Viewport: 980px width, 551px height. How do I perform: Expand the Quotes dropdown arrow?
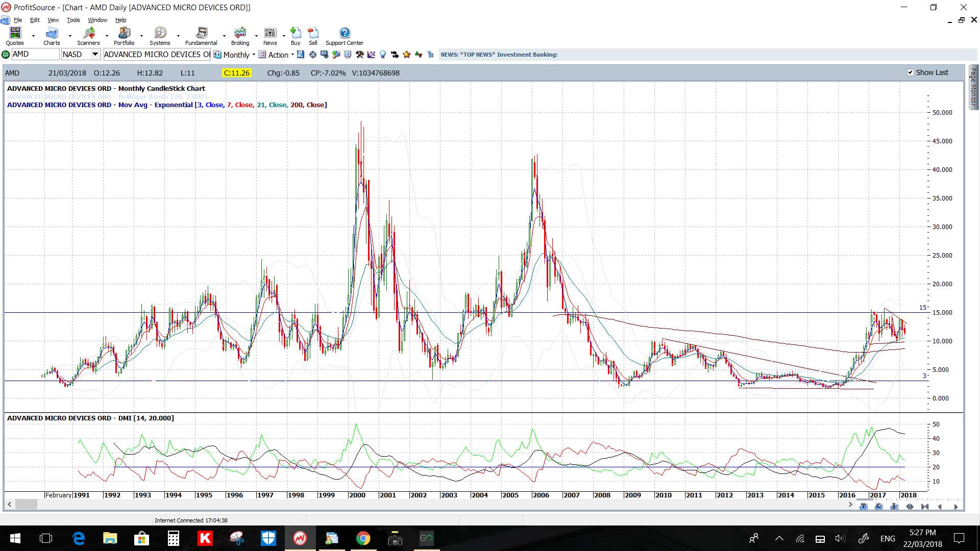click(33, 36)
